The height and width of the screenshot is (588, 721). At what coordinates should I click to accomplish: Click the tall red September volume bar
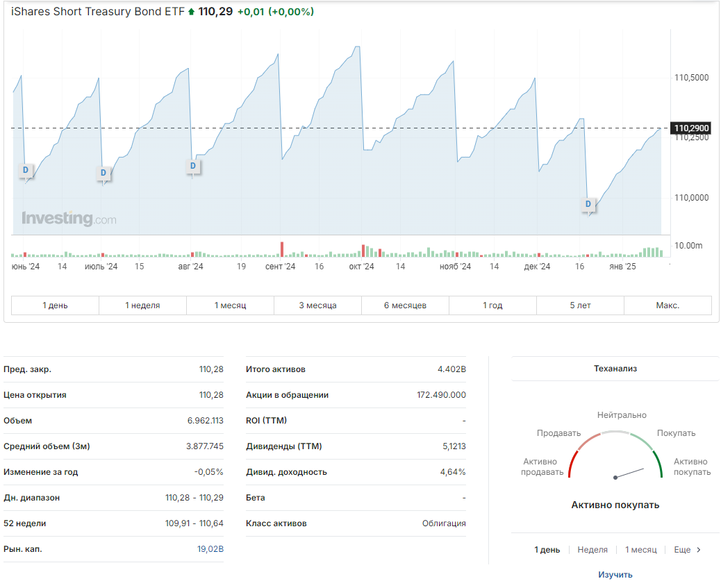point(282,249)
